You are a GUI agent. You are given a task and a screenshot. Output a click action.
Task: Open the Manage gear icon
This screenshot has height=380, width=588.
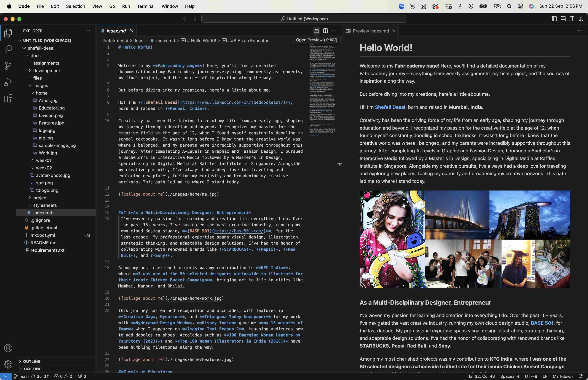(8, 364)
